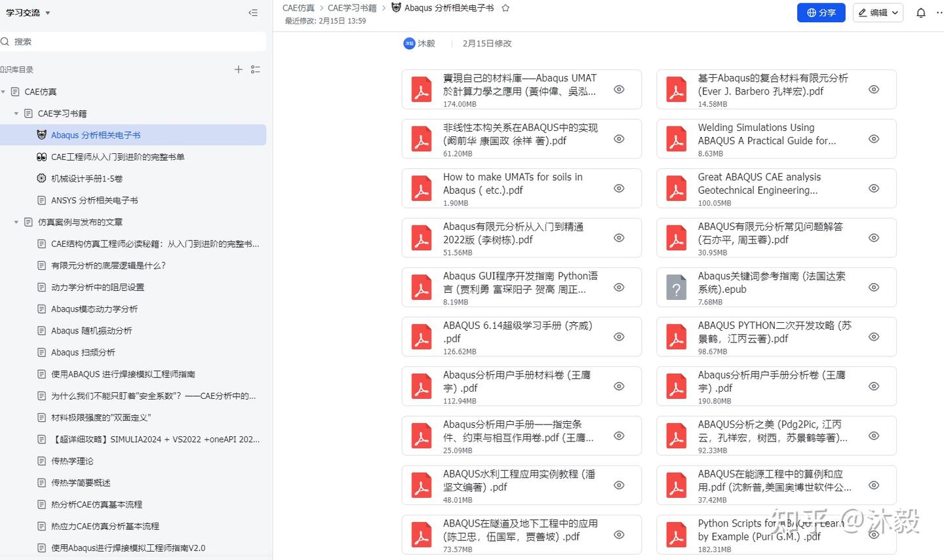Click the catalog outline settings icon
The image size is (944, 560).
click(x=256, y=69)
